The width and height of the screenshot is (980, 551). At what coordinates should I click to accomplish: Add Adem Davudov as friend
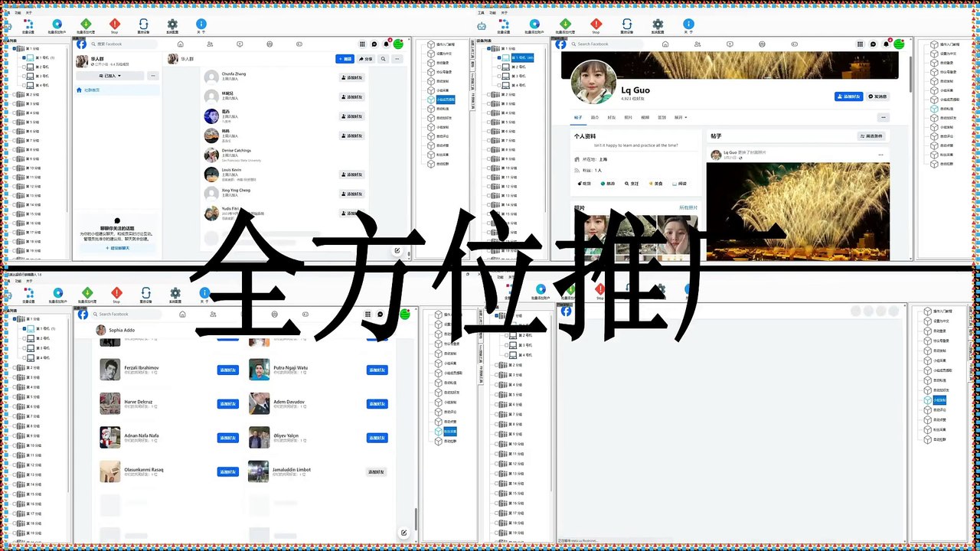tap(377, 403)
